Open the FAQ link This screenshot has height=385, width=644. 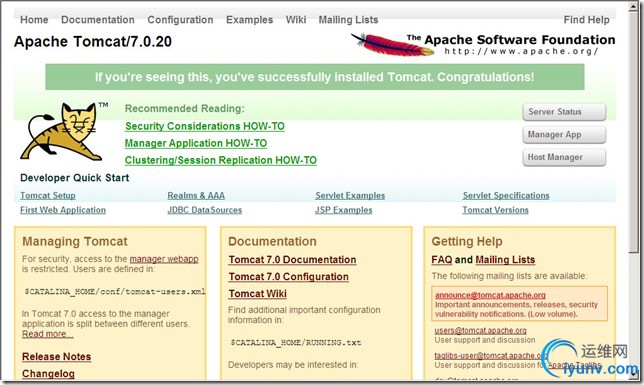[442, 260]
